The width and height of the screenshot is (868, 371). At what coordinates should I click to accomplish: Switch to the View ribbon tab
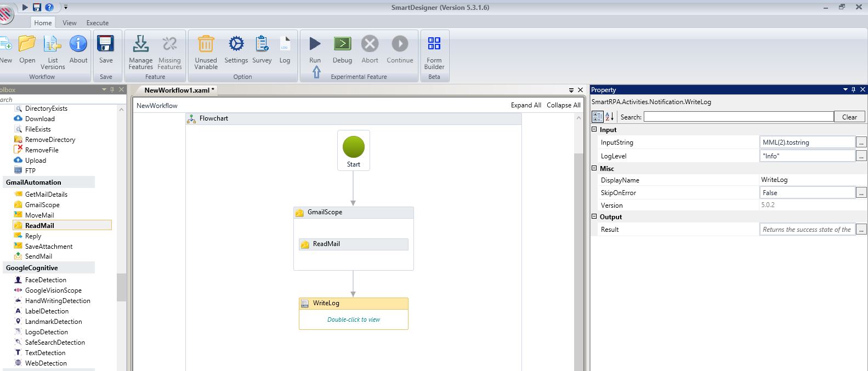click(x=70, y=22)
